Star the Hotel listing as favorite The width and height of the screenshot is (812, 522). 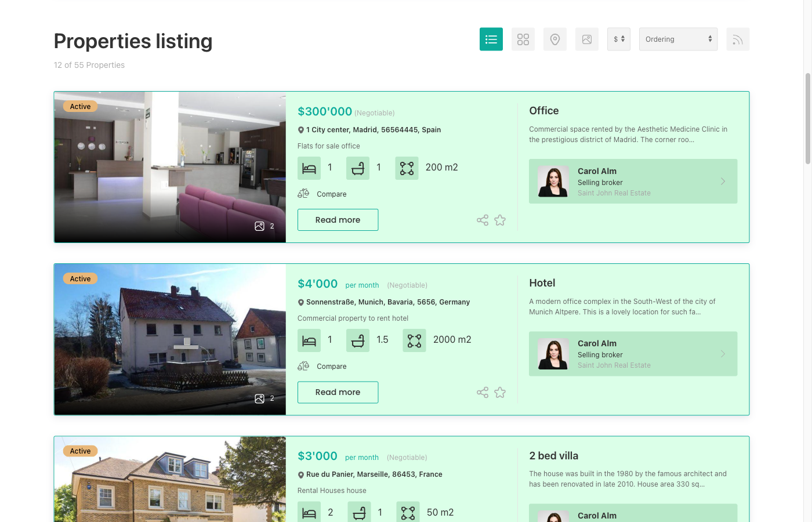(499, 393)
